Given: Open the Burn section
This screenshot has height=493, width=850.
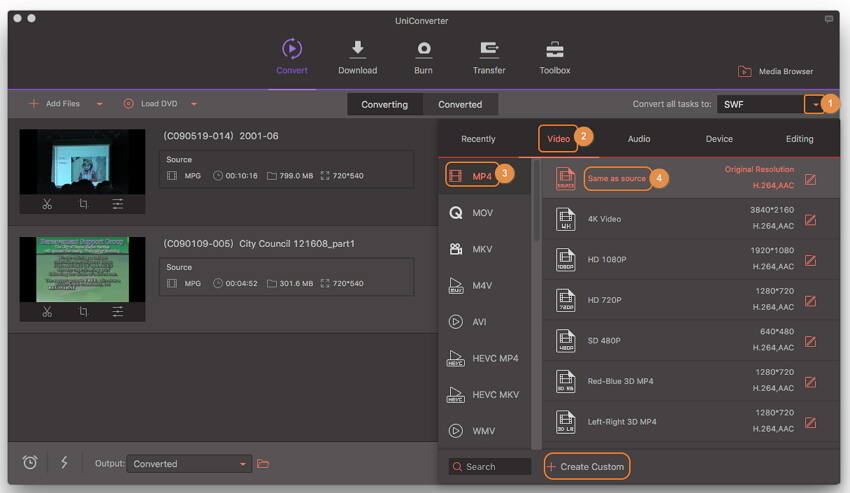Looking at the screenshot, I should tap(423, 56).
